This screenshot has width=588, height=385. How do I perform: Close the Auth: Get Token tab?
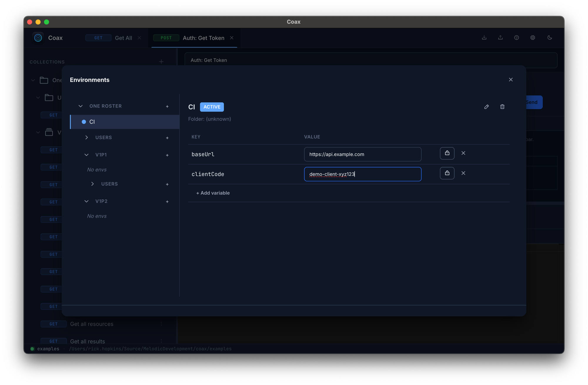pyautogui.click(x=232, y=38)
